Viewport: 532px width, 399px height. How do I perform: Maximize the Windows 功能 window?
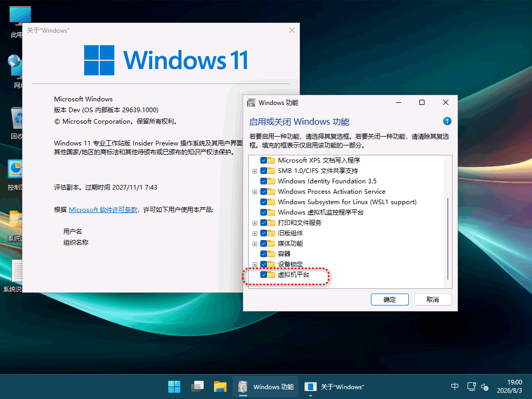coord(422,102)
